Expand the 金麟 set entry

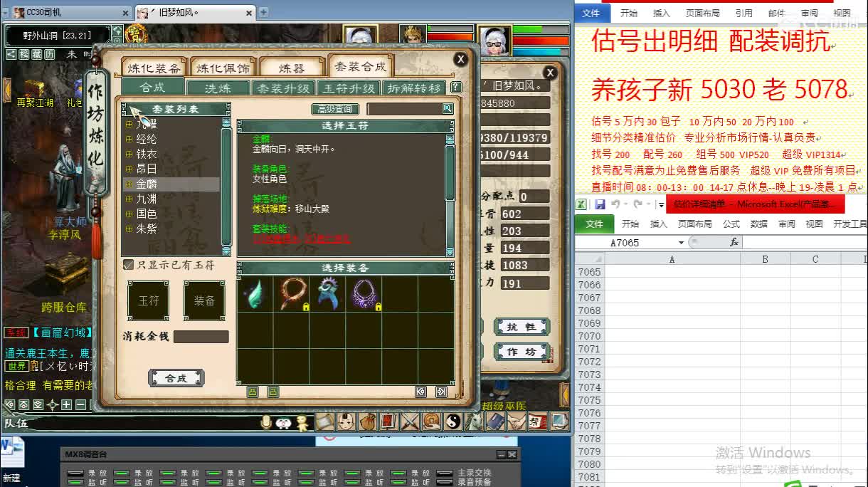[129, 184]
